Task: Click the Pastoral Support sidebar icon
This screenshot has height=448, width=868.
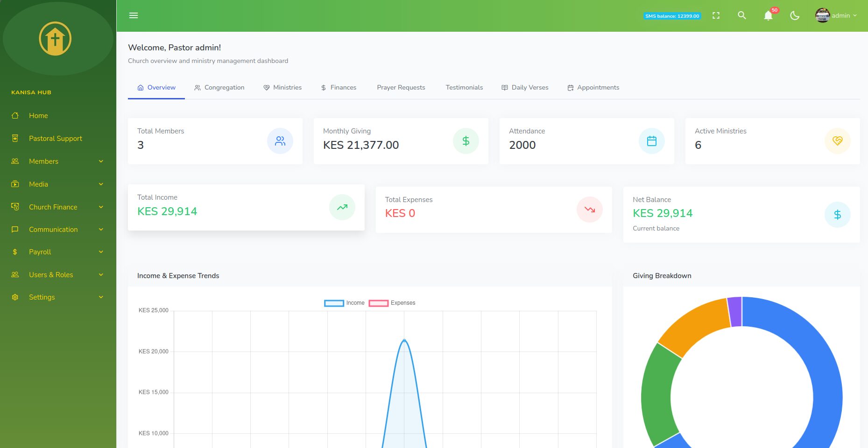Action: click(x=15, y=138)
